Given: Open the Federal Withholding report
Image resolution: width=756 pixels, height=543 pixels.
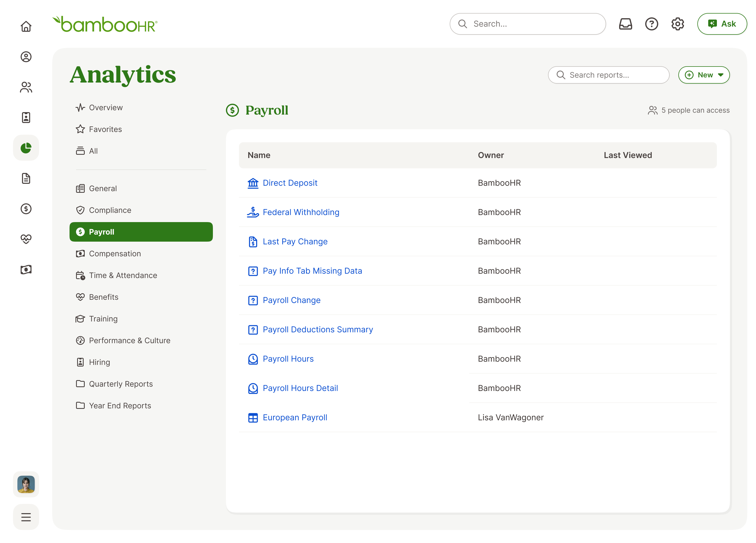Looking at the screenshot, I should (301, 212).
